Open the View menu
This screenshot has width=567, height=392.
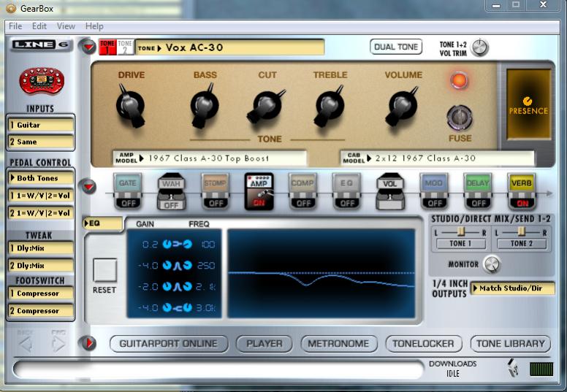(66, 26)
